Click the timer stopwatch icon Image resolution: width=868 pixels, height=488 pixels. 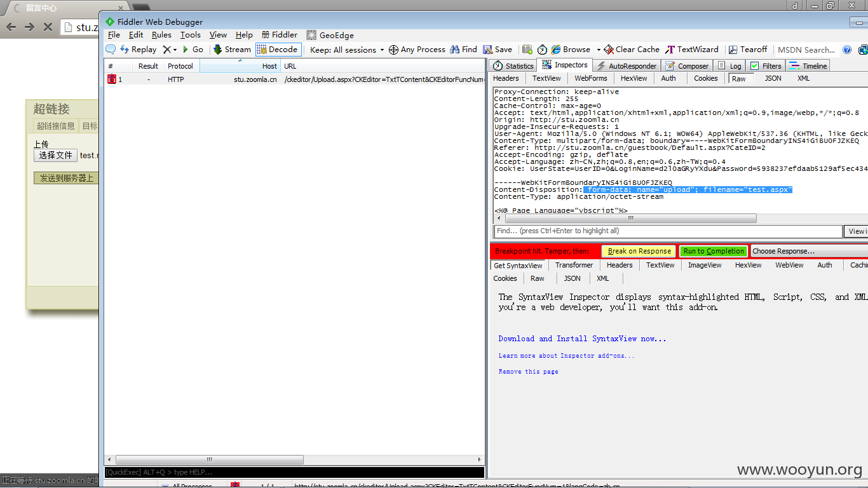(x=542, y=50)
